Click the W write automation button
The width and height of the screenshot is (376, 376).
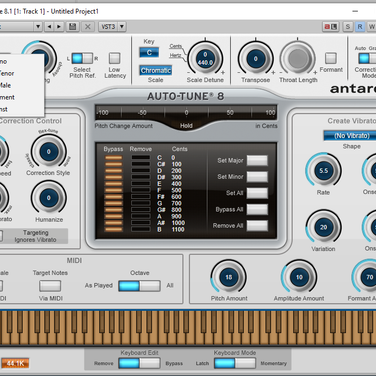(371, 27)
